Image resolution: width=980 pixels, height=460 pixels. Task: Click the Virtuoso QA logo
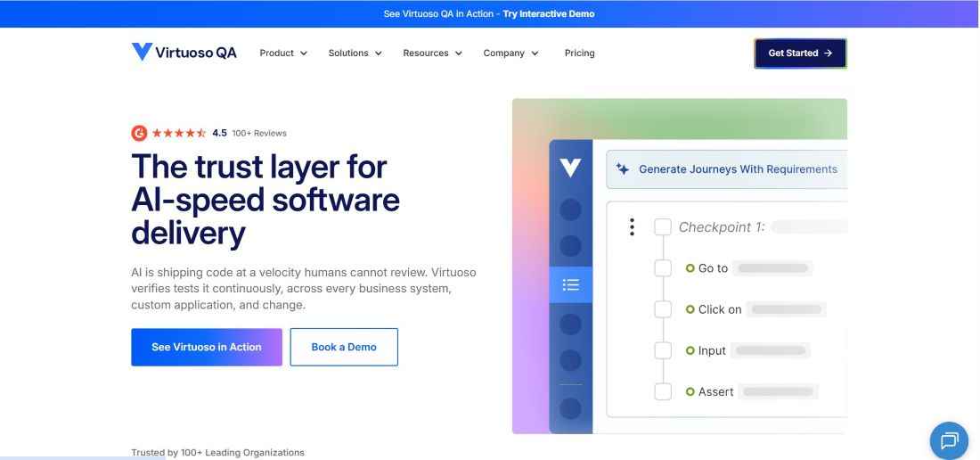[184, 53]
